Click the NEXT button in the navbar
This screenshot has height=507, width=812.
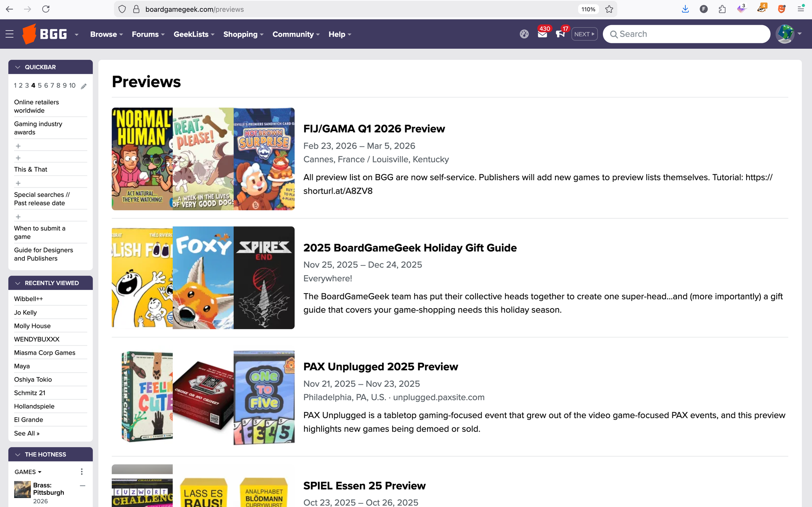(584, 34)
